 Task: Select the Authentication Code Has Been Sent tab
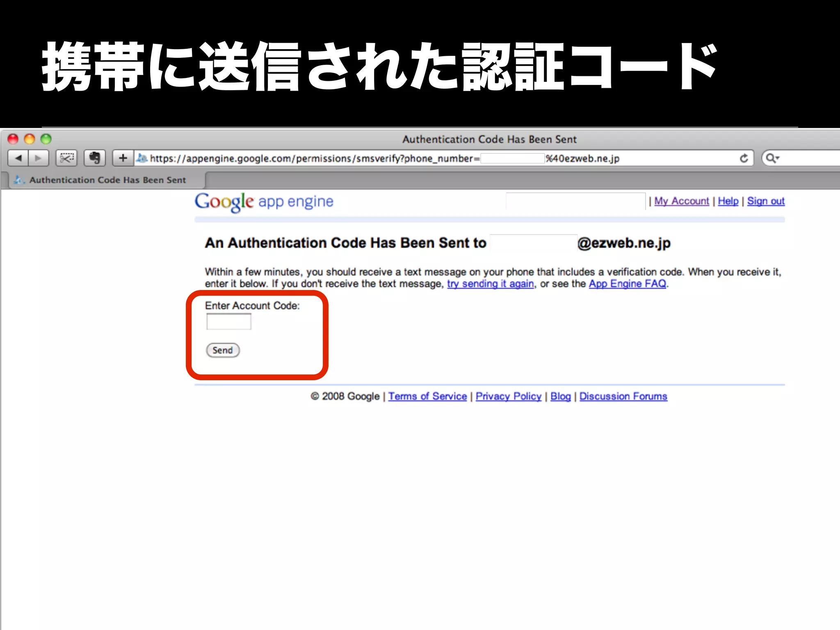pyautogui.click(x=107, y=180)
